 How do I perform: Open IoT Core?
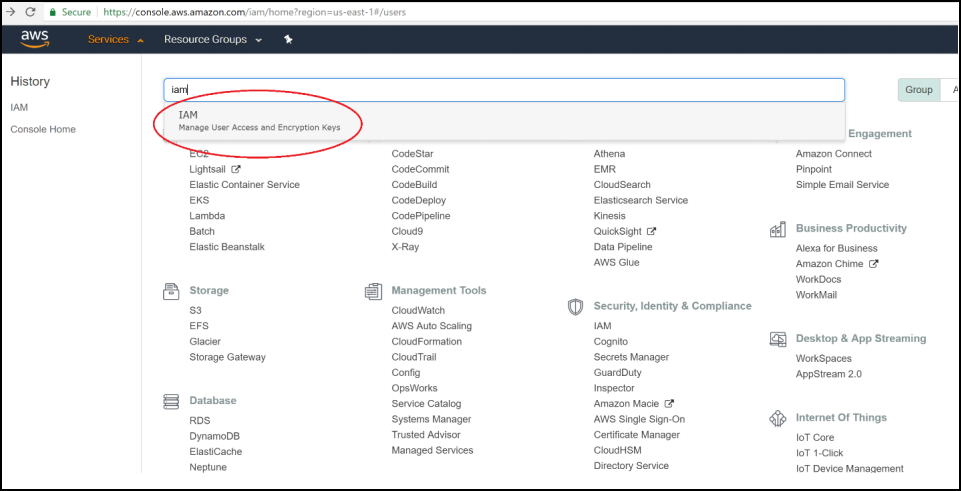815,438
